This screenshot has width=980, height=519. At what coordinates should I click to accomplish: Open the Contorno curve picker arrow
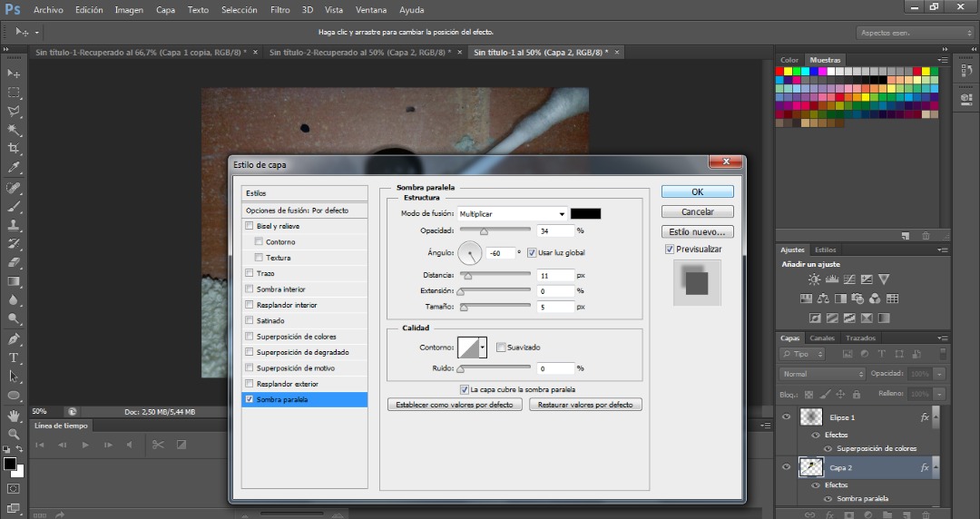click(x=483, y=347)
